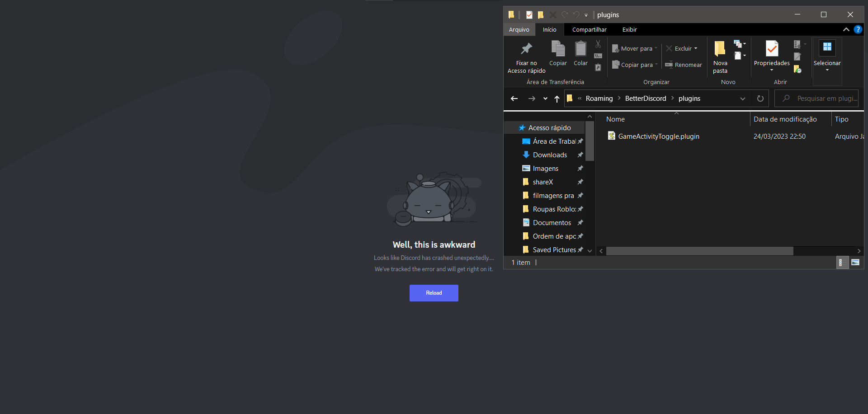Go up one folder level with up arrow
Viewport: 868px width, 414px height.
coord(557,99)
